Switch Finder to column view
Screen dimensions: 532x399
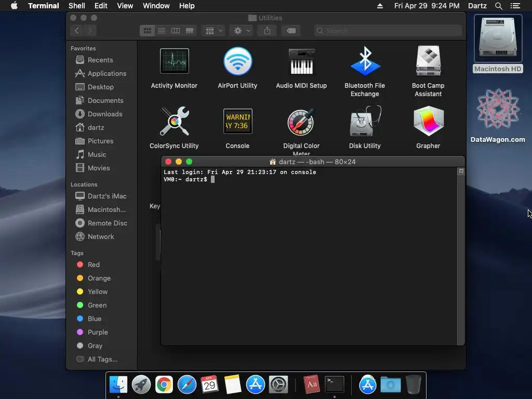176,31
